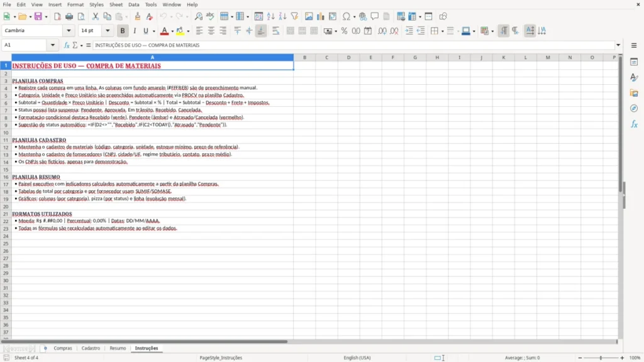Open font color palette arrow
644x362 pixels.
(172, 31)
